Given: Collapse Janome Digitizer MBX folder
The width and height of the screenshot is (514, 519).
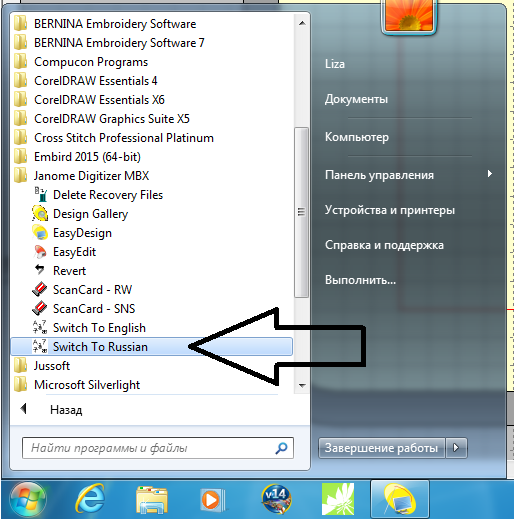Looking at the screenshot, I should [82, 176].
